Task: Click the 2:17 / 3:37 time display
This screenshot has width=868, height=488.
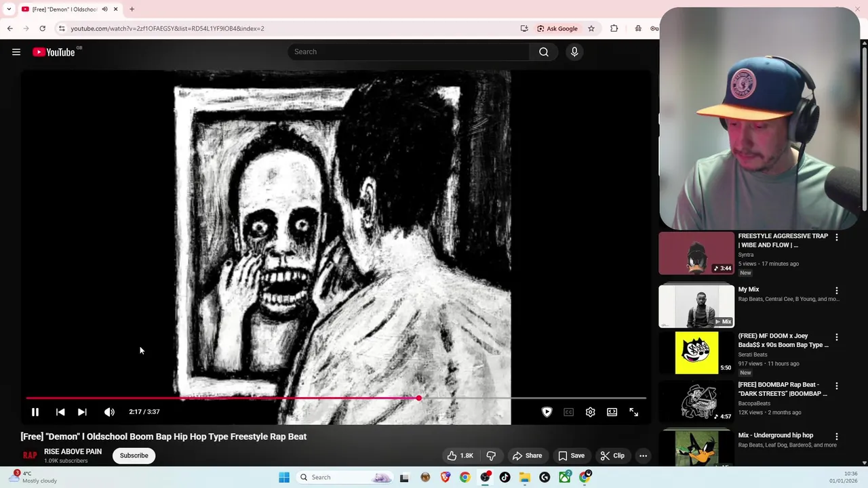Action: tap(144, 412)
